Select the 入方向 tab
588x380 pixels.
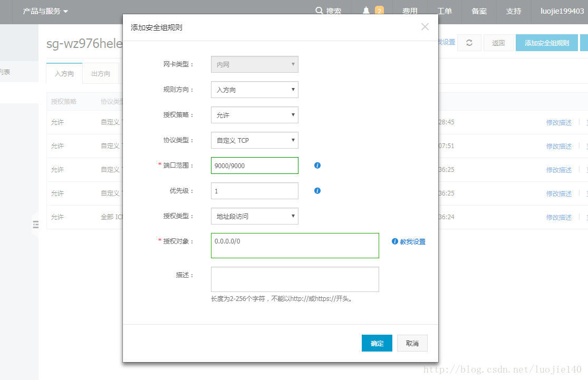click(64, 74)
